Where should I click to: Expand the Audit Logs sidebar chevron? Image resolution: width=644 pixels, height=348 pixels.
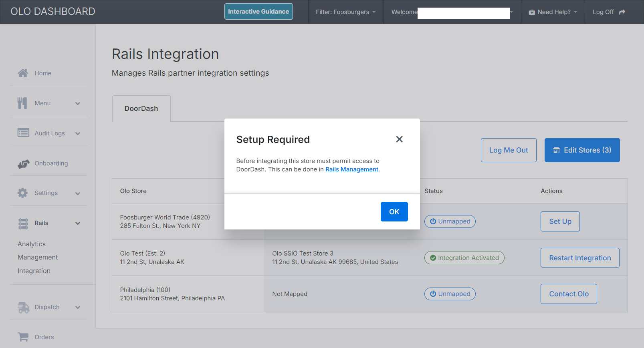tap(78, 133)
